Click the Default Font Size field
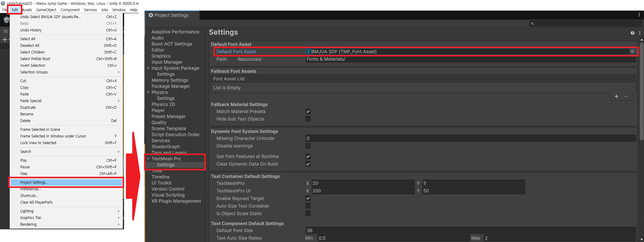The image size is (644, 242). tap(471, 231)
